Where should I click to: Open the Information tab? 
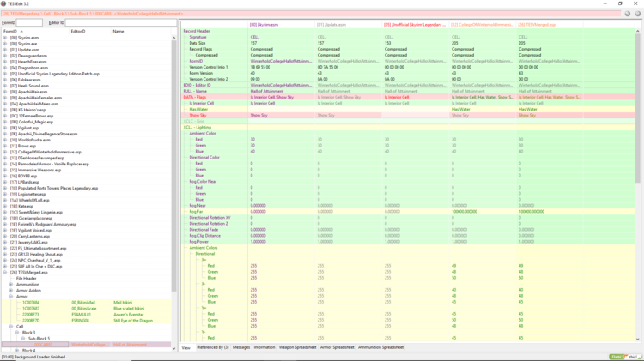264,347
